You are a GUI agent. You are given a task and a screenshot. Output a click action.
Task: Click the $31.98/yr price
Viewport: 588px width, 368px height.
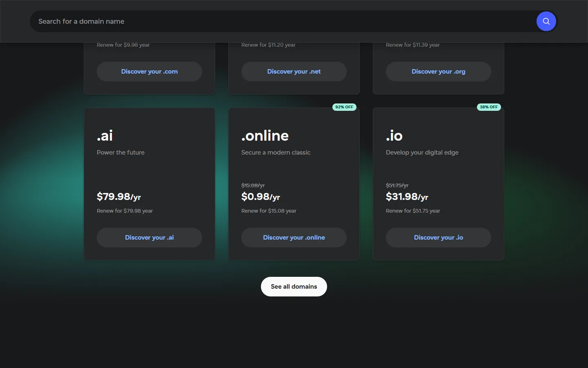pyautogui.click(x=407, y=197)
